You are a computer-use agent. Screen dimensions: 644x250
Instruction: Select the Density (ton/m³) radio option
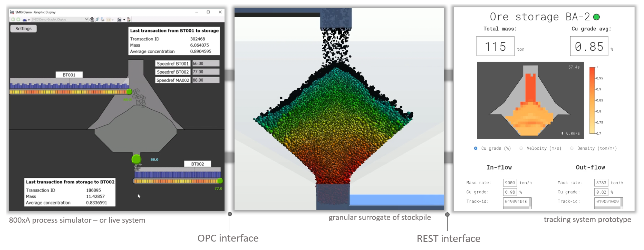(572, 149)
